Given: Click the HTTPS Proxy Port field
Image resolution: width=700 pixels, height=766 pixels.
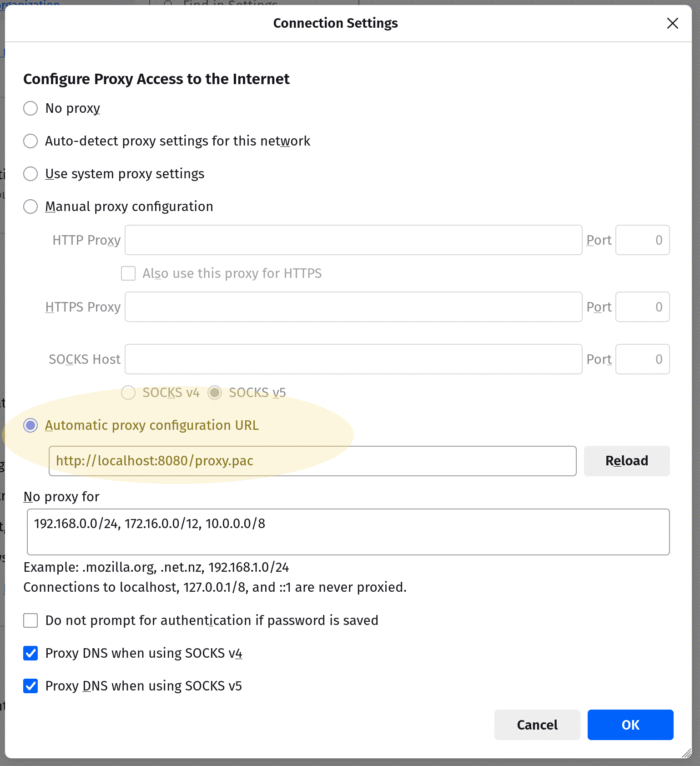Looking at the screenshot, I should (x=642, y=307).
